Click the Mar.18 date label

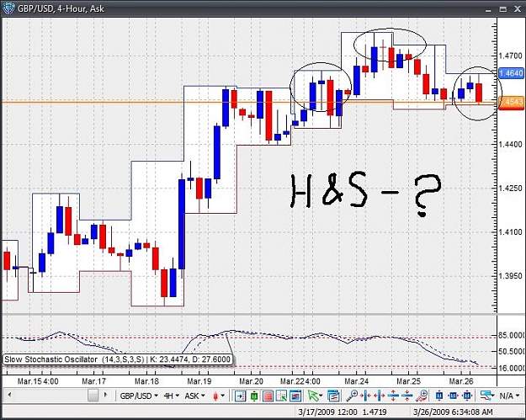point(146,381)
